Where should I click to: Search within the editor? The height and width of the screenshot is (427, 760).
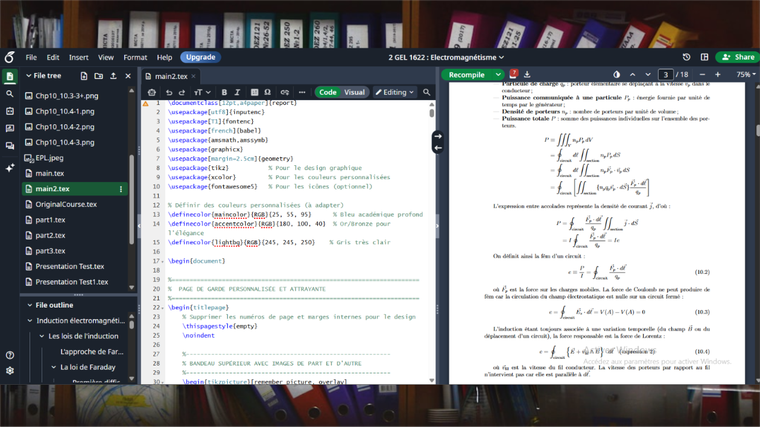point(427,92)
